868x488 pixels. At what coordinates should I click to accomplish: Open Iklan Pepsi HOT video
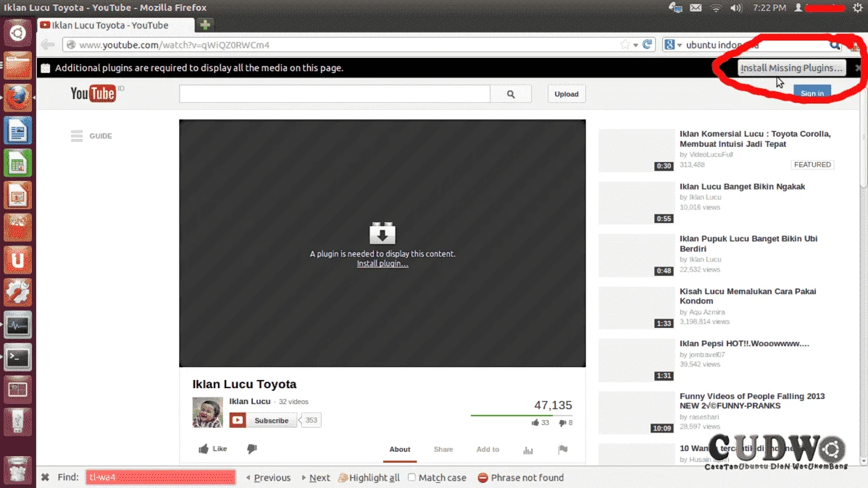[x=744, y=344]
